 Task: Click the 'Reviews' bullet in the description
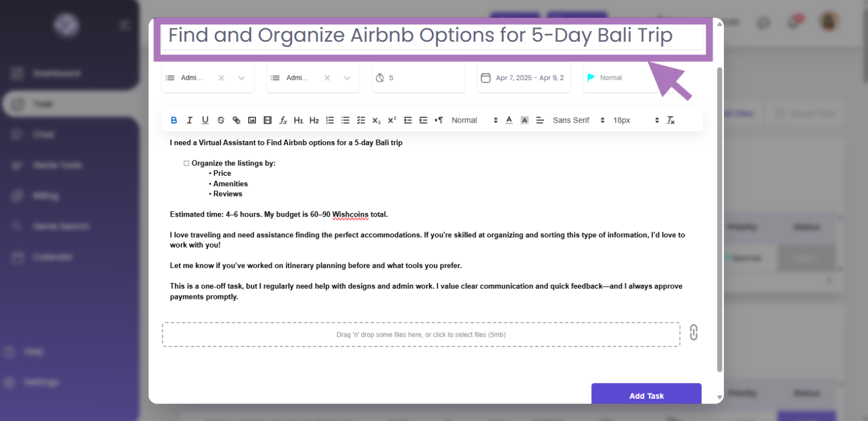click(225, 194)
